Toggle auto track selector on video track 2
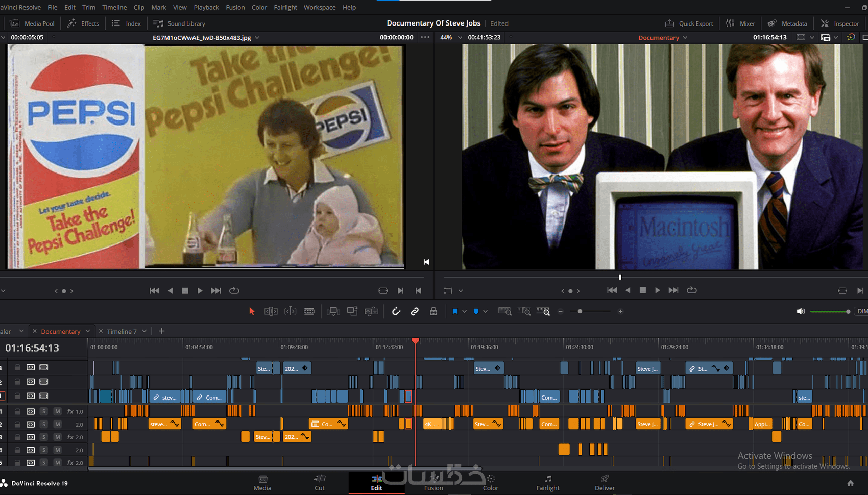The image size is (868, 495). point(31,382)
